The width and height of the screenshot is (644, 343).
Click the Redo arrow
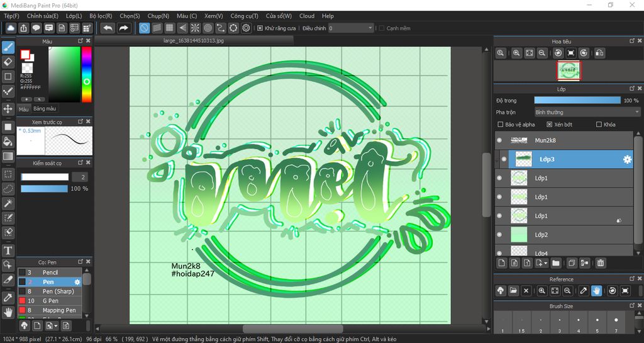coord(123,28)
